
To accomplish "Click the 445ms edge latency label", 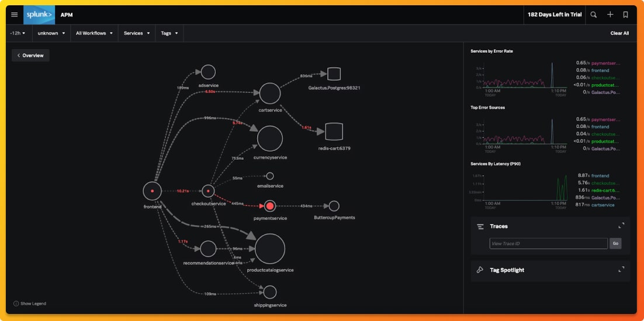I will click(x=237, y=203).
